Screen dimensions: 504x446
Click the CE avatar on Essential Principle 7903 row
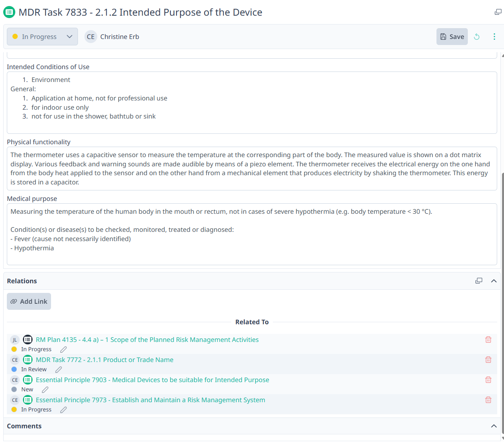tap(15, 380)
